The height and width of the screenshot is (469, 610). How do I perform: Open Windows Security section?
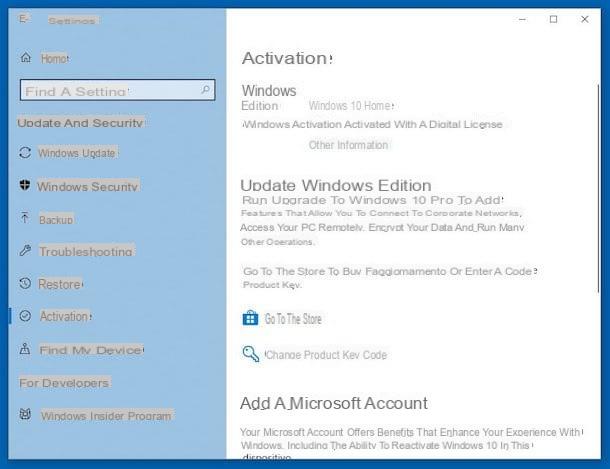click(88, 186)
